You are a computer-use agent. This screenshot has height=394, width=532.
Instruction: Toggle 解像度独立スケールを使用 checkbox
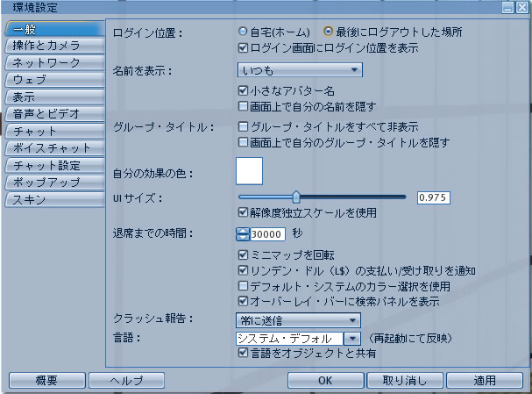[x=243, y=212]
